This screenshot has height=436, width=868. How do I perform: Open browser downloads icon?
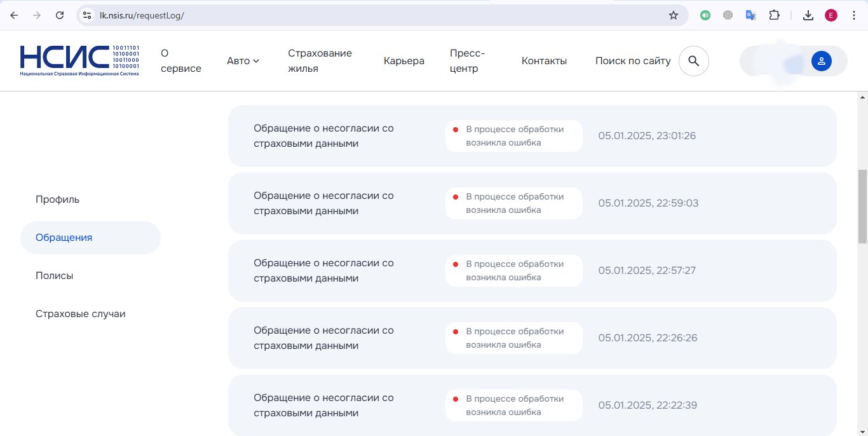point(808,15)
